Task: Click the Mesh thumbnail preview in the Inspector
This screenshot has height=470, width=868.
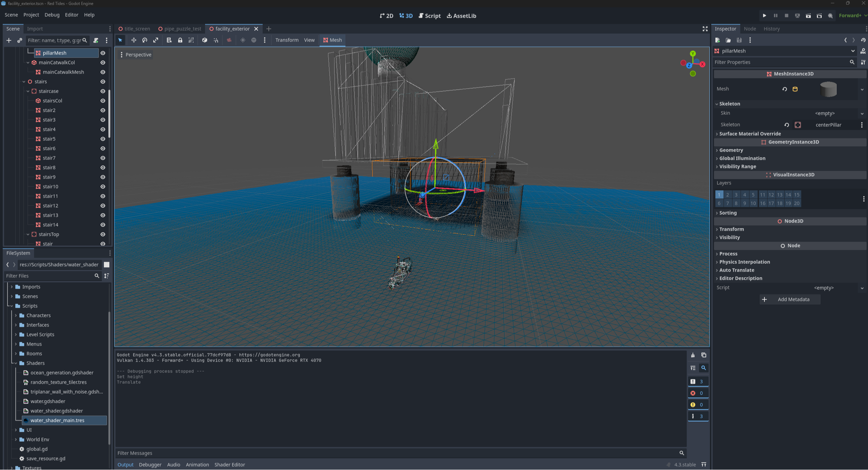Action: 829,89
